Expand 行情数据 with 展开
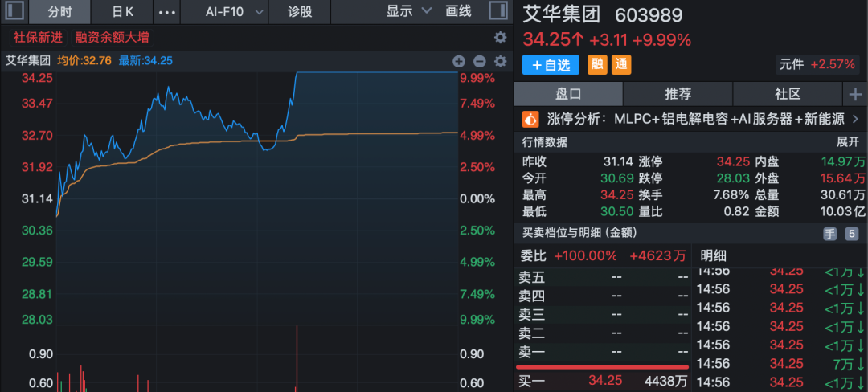This screenshot has height=392, width=868. point(848,142)
